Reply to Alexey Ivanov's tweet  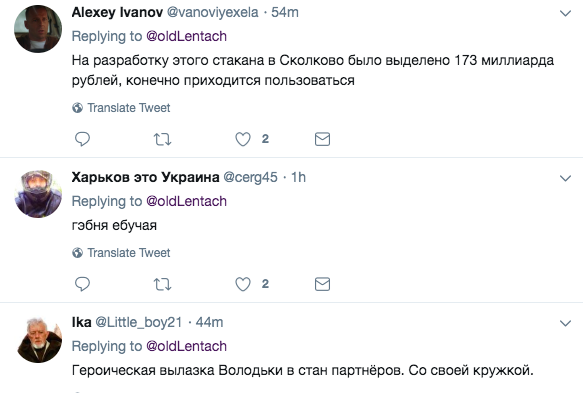click(x=82, y=139)
